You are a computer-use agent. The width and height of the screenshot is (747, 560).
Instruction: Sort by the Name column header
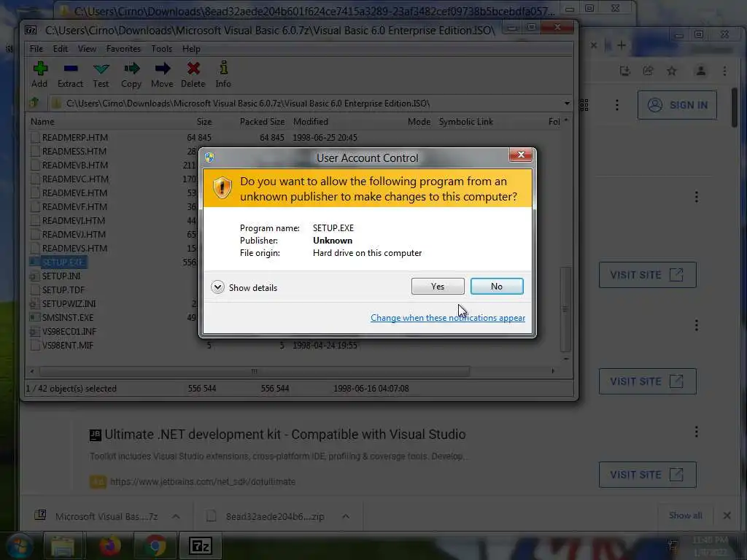click(x=42, y=122)
